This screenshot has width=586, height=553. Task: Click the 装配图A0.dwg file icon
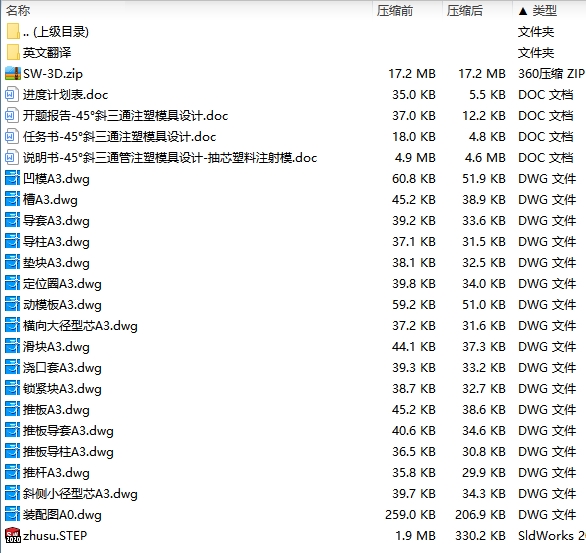(x=12, y=514)
